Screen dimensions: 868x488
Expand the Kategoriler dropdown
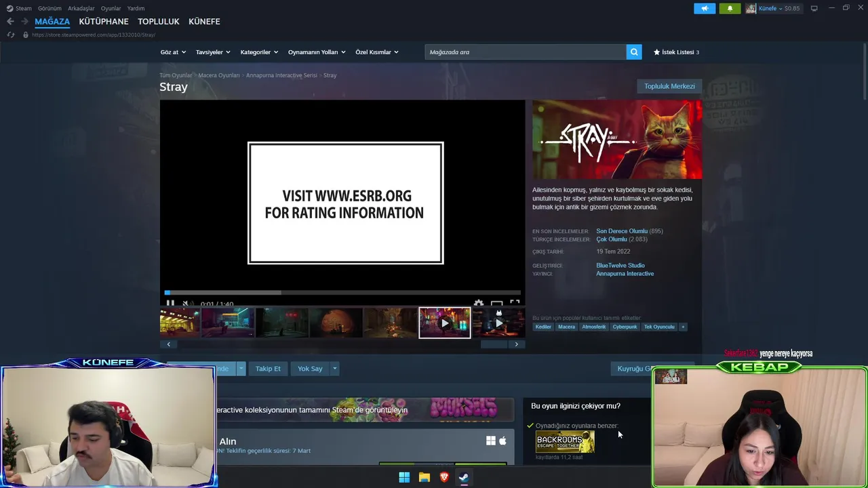[x=259, y=52]
